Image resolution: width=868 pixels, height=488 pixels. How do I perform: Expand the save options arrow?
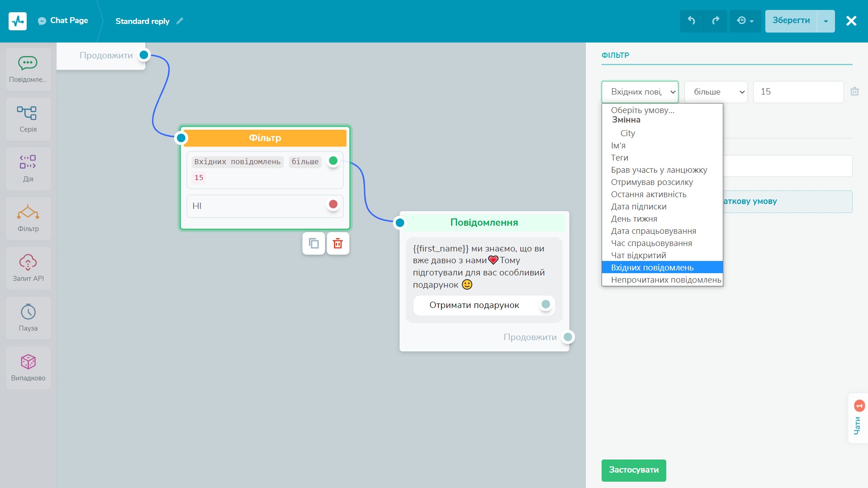coord(826,21)
